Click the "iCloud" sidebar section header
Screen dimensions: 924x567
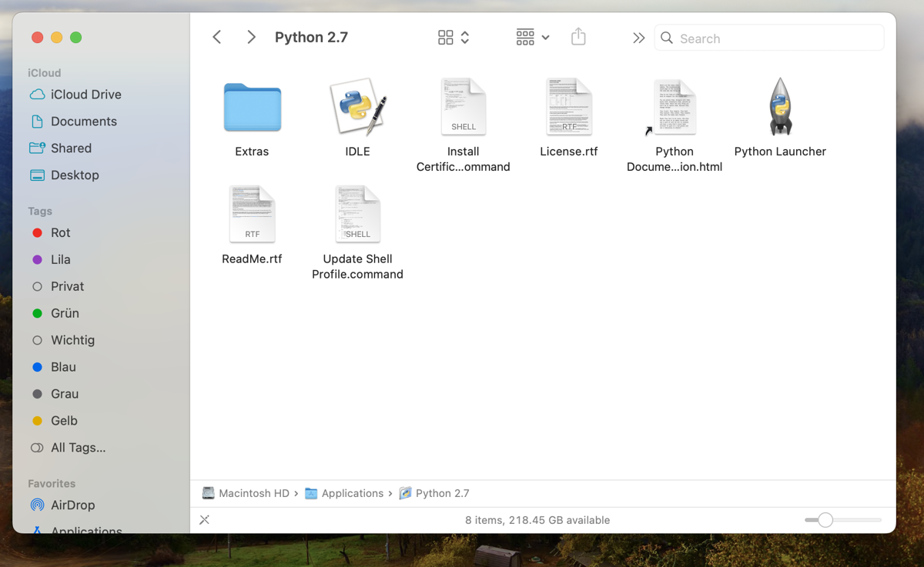coord(44,73)
